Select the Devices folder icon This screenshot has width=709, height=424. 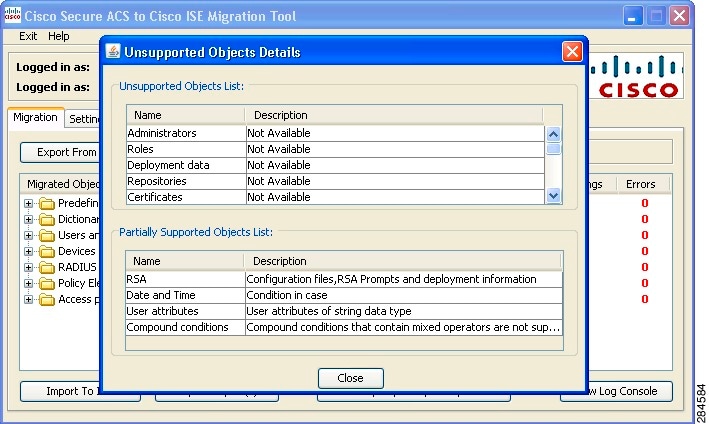[x=47, y=251]
